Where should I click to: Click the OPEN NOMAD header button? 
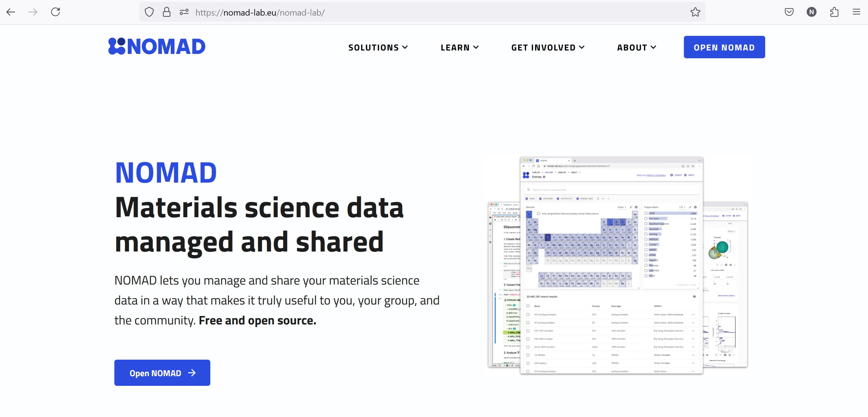pos(724,47)
